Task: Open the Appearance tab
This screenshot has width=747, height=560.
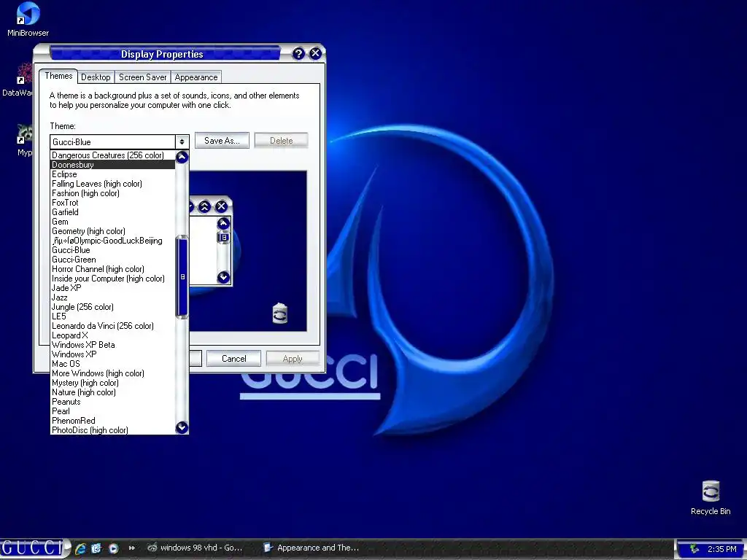Action: tap(196, 77)
